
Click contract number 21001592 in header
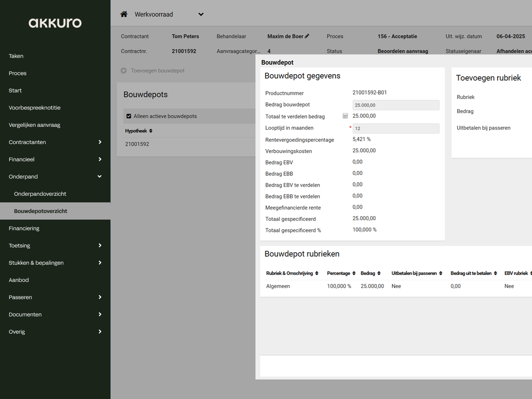tap(184, 51)
